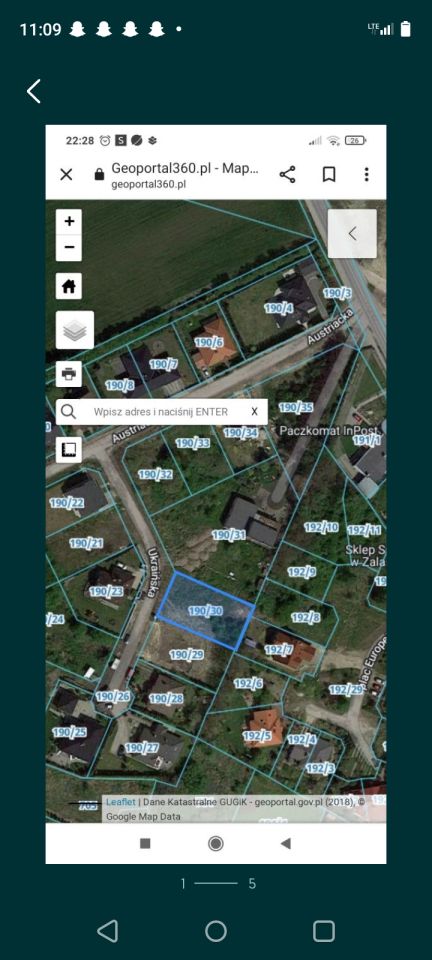The width and height of the screenshot is (432, 960).
Task: Select parcel 190/29 on the map
Action: coord(187,654)
